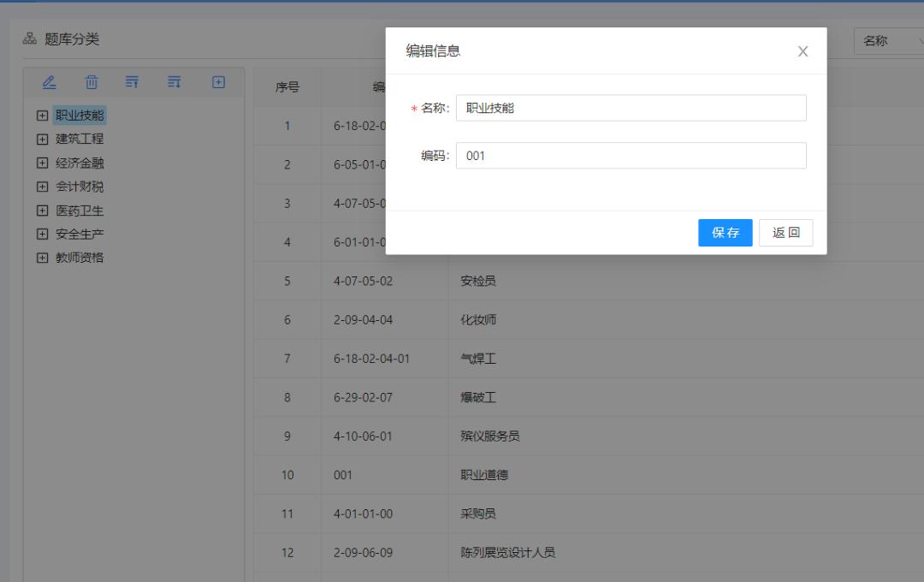Focus the 名称 input field in the dialog
The width and height of the screenshot is (924, 582).
pos(631,108)
